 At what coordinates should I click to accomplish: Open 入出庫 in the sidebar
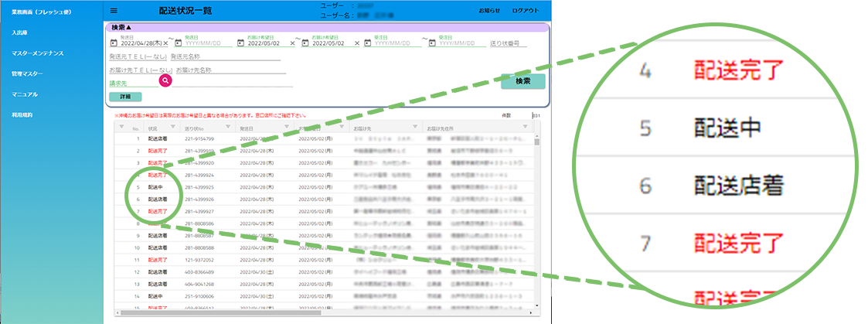[x=19, y=32]
